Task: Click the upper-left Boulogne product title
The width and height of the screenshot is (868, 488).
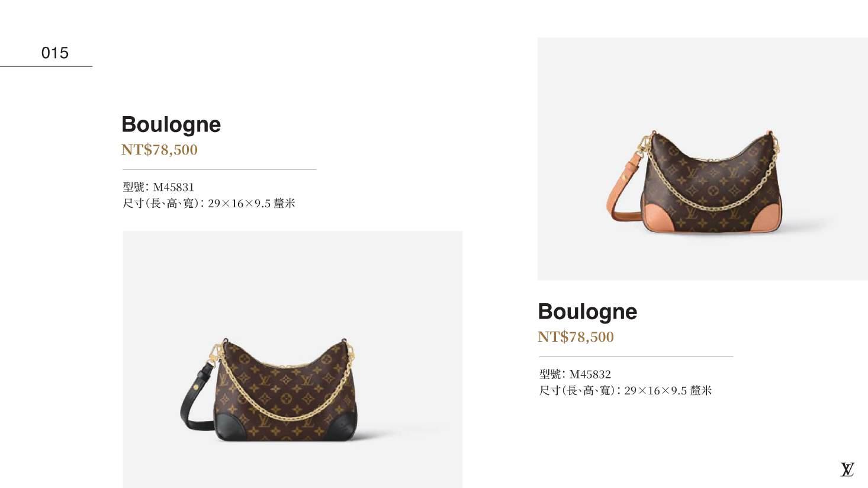Action: [x=171, y=124]
